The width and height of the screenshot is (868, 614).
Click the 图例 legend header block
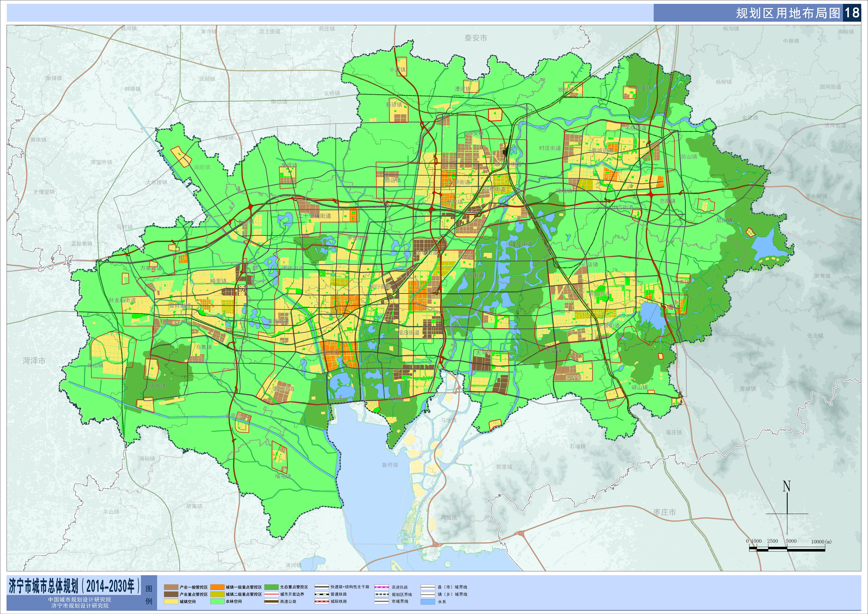pos(149,595)
